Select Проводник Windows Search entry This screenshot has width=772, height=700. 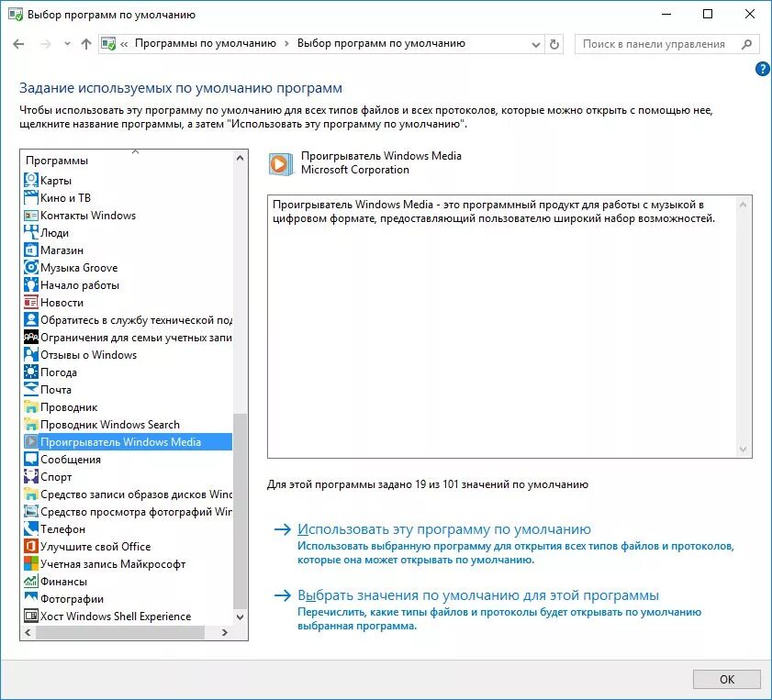(x=128, y=424)
